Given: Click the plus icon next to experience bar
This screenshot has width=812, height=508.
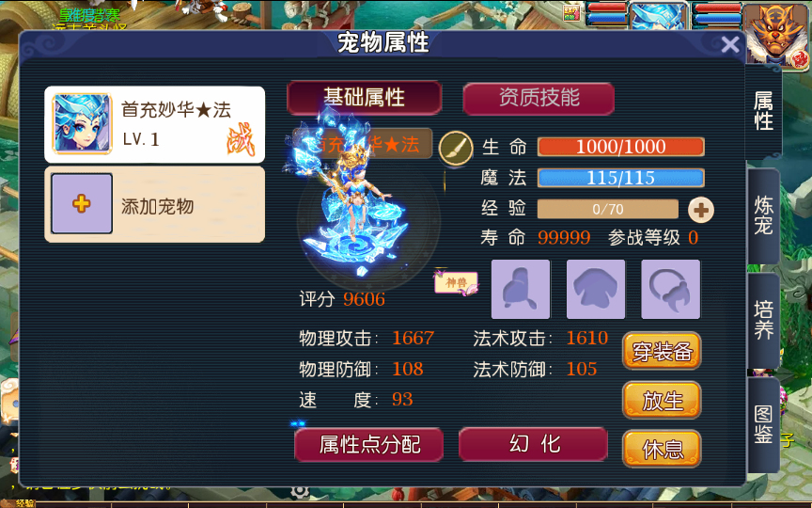Looking at the screenshot, I should click(701, 210).
